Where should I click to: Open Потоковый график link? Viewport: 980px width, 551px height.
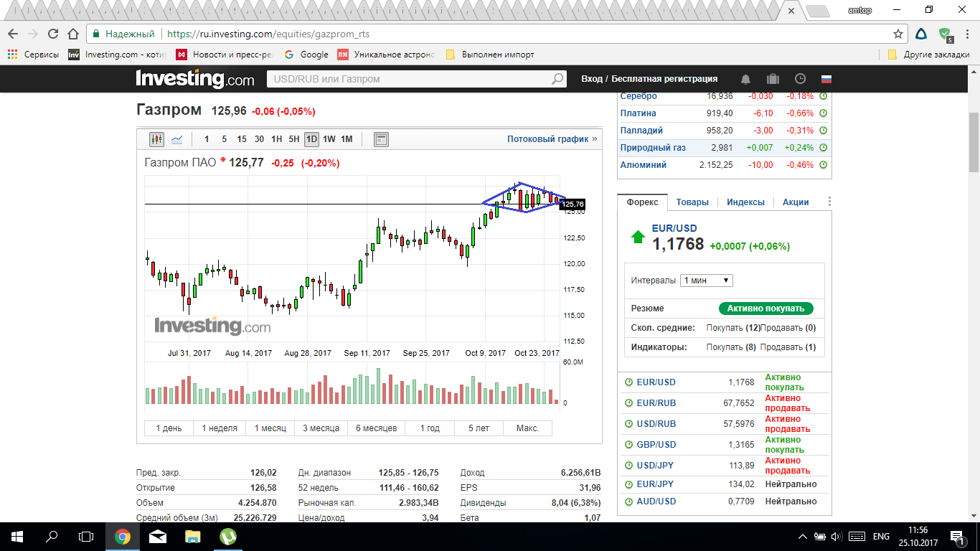pos(552,139)
